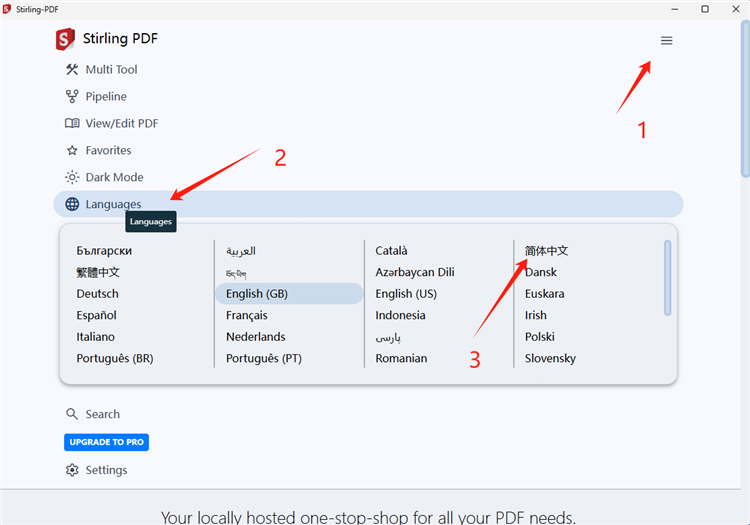Viewport: 750px width, 525px height.
Task: Click the Search magnifier icon
Action: 72,414
